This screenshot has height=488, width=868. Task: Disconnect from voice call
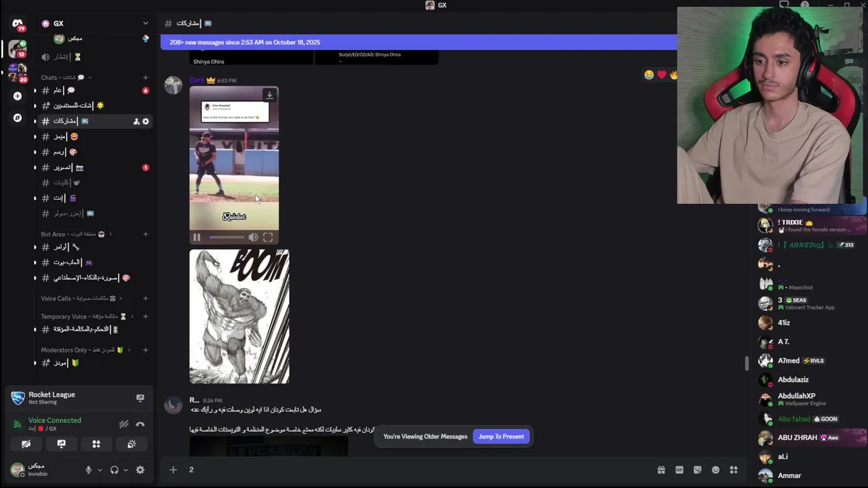coord(140,424)
